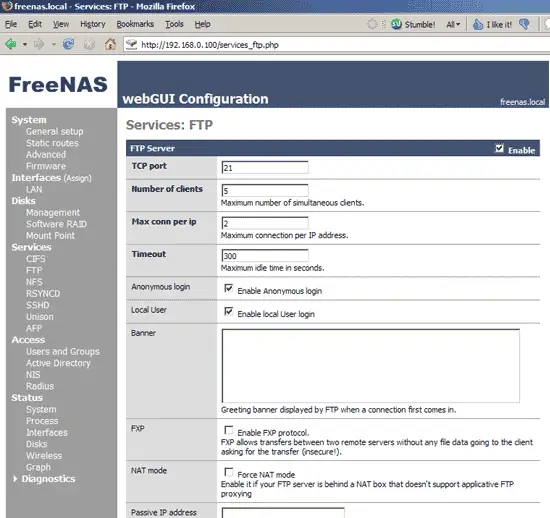Open the History menu
The height and width of the screenshot is (518, 550).
click(x=93, y=24)
